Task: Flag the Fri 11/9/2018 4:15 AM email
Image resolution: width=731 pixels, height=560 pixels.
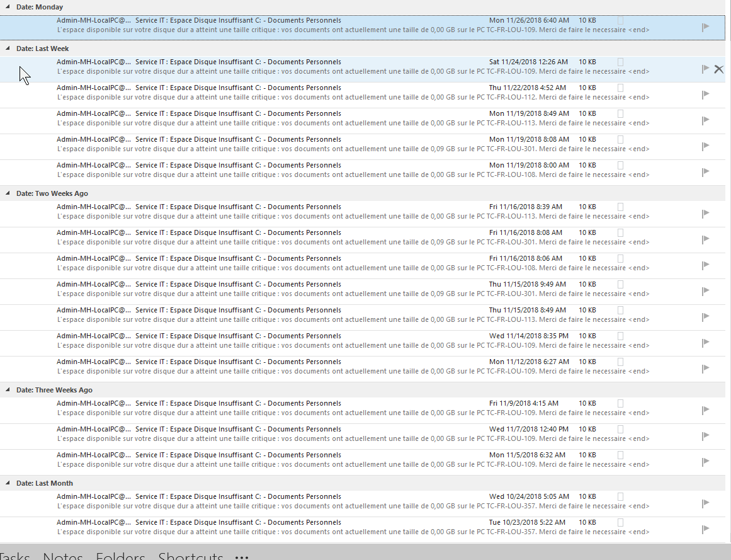Action: pyautogui.click(x=705, y=409)
